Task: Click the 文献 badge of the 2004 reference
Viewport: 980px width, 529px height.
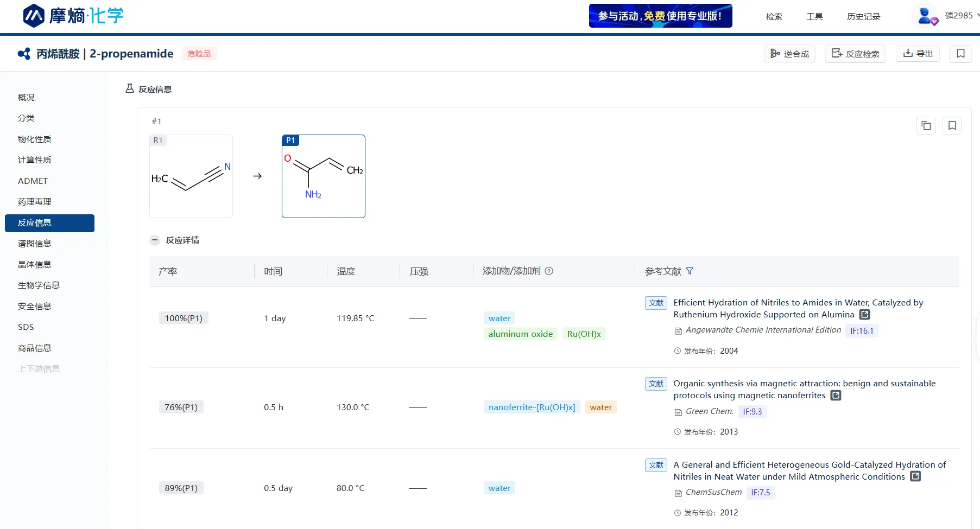Action: [x=656, y=303]
